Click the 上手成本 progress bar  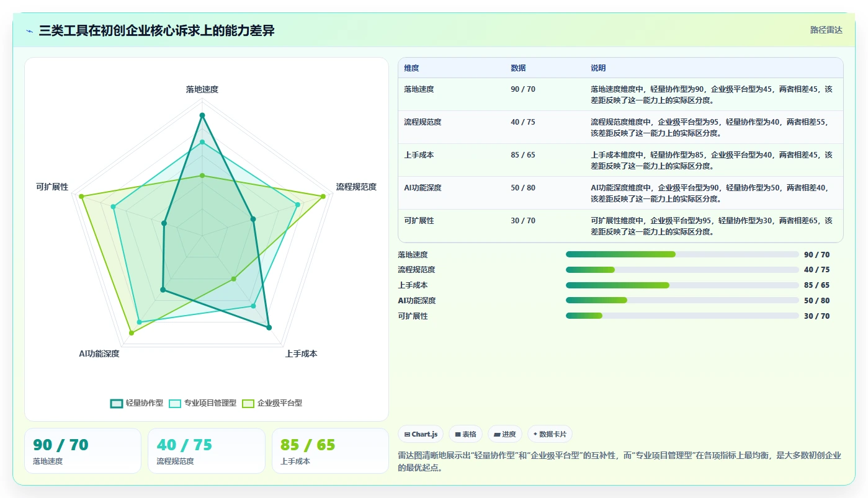682,285
